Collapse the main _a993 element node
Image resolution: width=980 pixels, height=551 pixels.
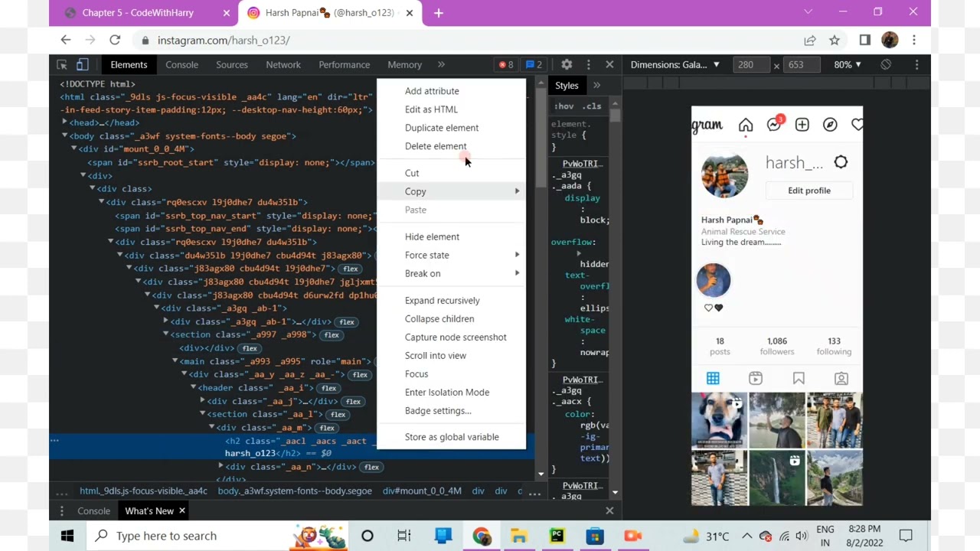point(175,361)
